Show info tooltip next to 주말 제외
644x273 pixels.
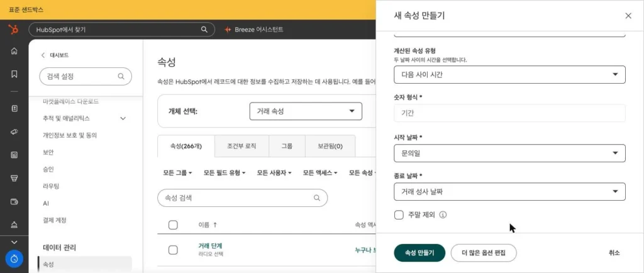[x=443, y=214]
